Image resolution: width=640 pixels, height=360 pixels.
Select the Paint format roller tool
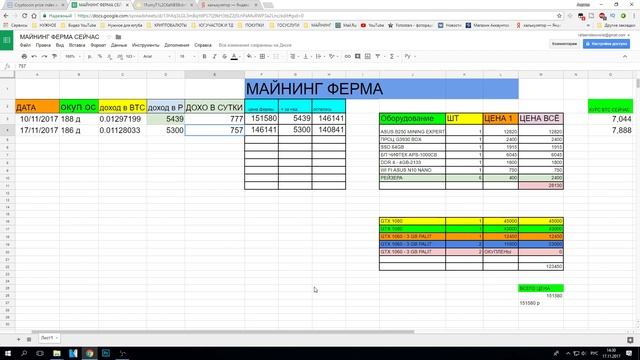point(54,56)
